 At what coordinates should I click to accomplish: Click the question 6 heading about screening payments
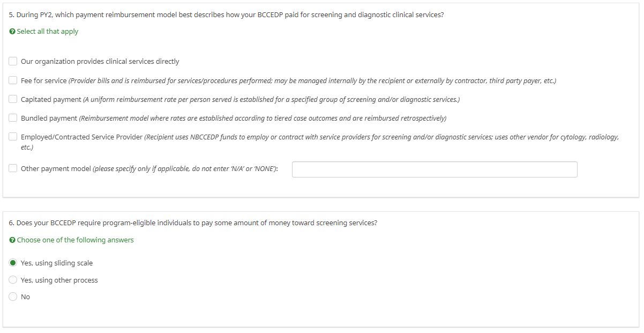pos(193,223)
